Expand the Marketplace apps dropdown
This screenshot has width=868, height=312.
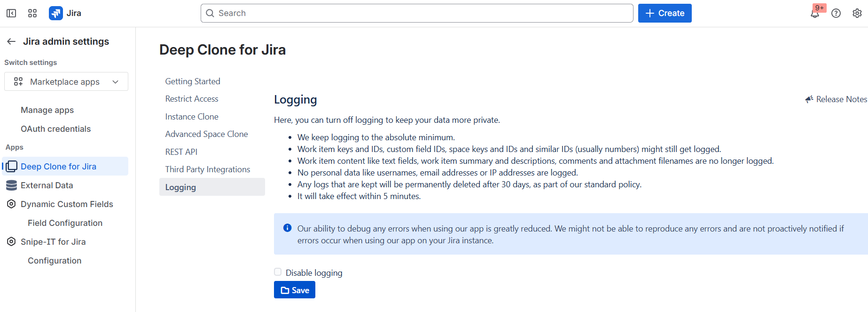pyautogui.click(x=66, y=82)
